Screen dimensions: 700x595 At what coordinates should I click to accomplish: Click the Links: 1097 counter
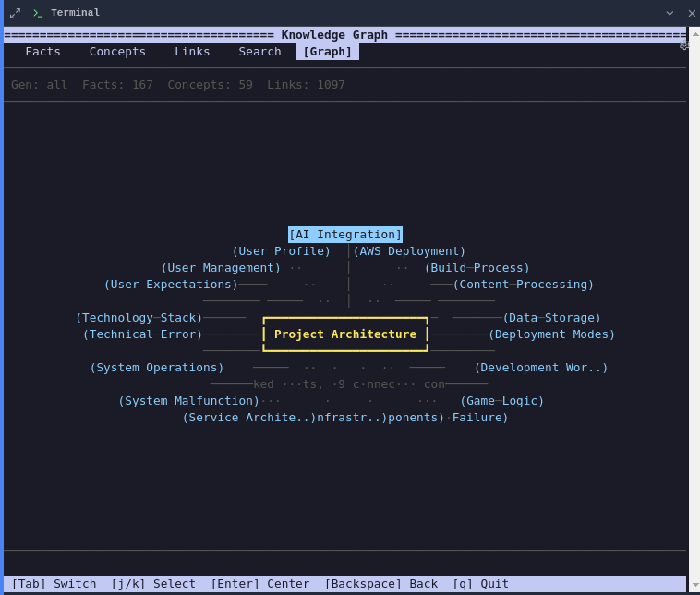pyautogui.click(x=306, y=85)
